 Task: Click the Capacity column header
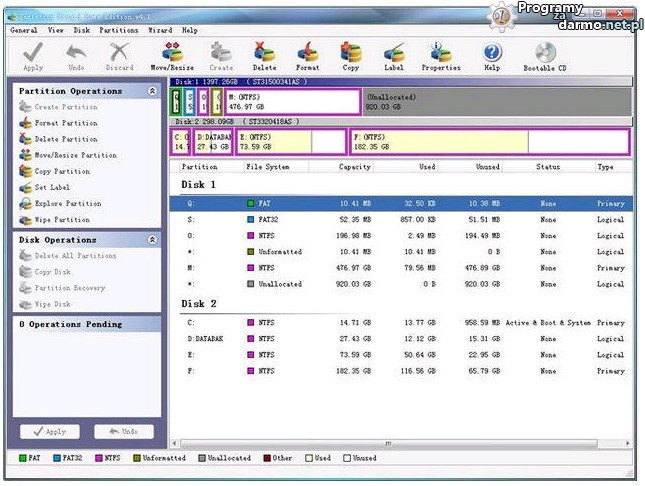pyautogui.click(x=355, y=167)
